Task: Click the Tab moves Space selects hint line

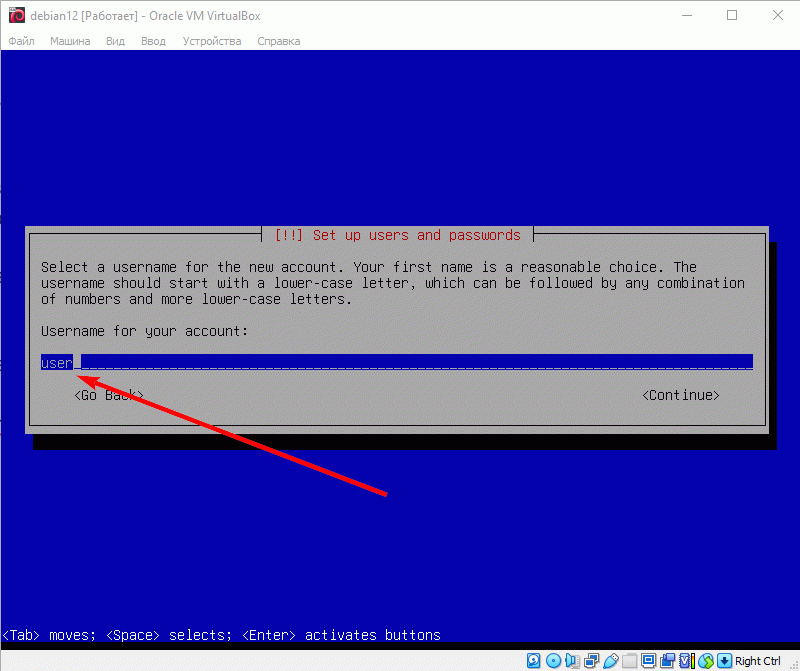Action: [221, 635]
